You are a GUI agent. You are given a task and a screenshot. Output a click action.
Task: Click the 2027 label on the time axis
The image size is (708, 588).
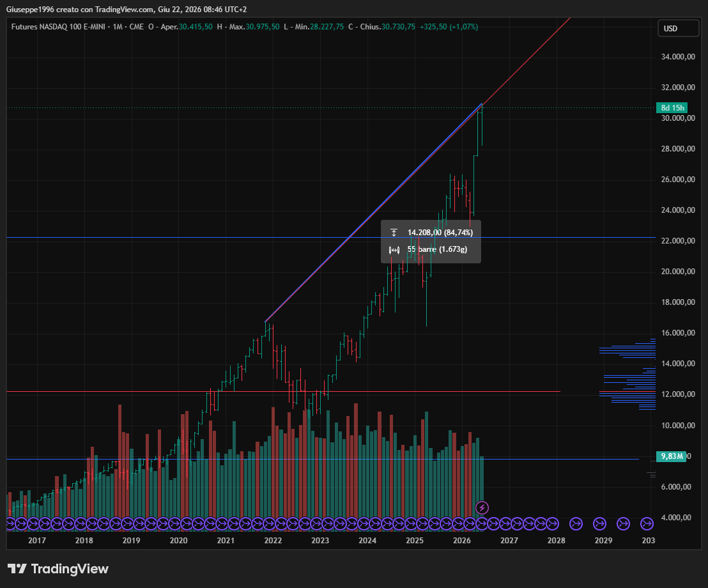coord(509,541)
